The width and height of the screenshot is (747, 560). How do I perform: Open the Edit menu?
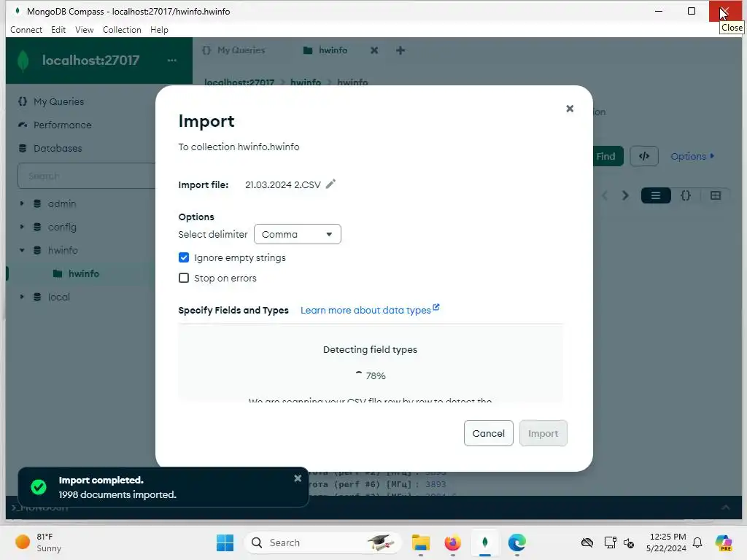[x=58, y=29]
